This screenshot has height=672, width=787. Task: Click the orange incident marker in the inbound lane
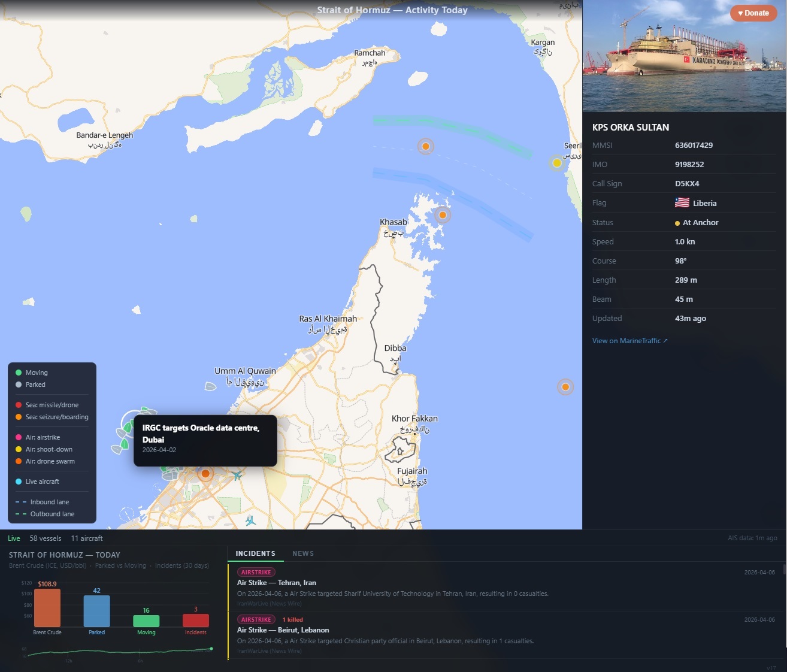[x=425, y=146]
